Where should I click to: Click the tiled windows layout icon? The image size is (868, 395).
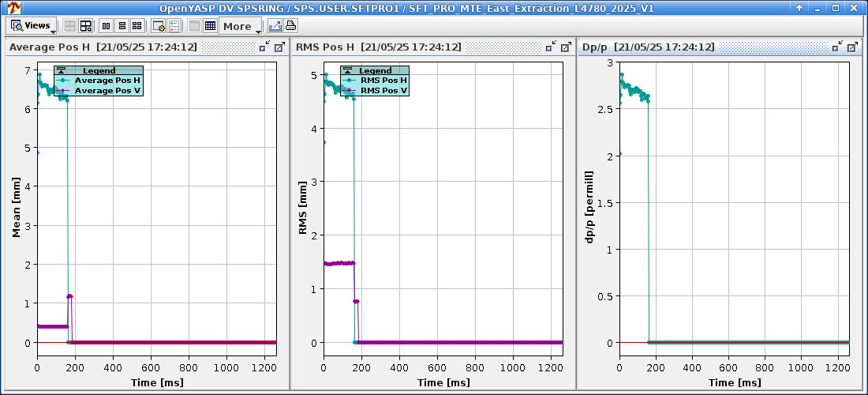86,26
